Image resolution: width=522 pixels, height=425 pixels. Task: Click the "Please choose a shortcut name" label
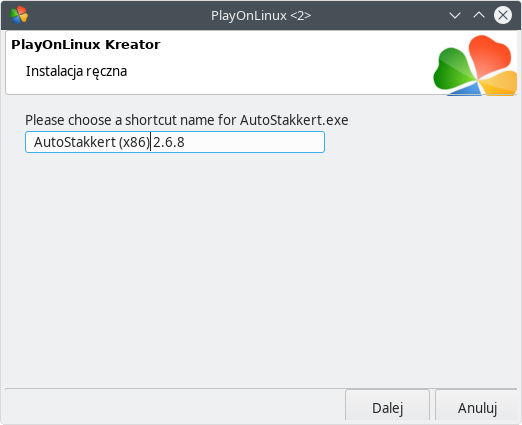187,120
